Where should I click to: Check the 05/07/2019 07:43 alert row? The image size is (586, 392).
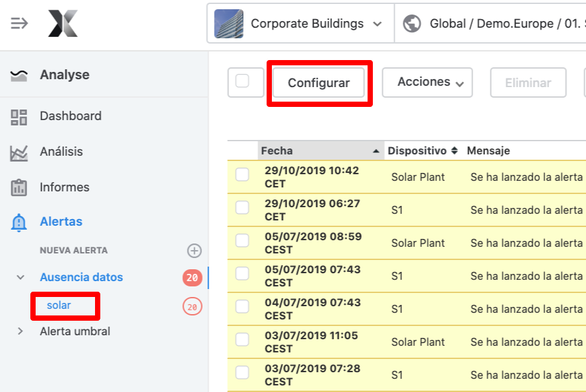point(242,273)
